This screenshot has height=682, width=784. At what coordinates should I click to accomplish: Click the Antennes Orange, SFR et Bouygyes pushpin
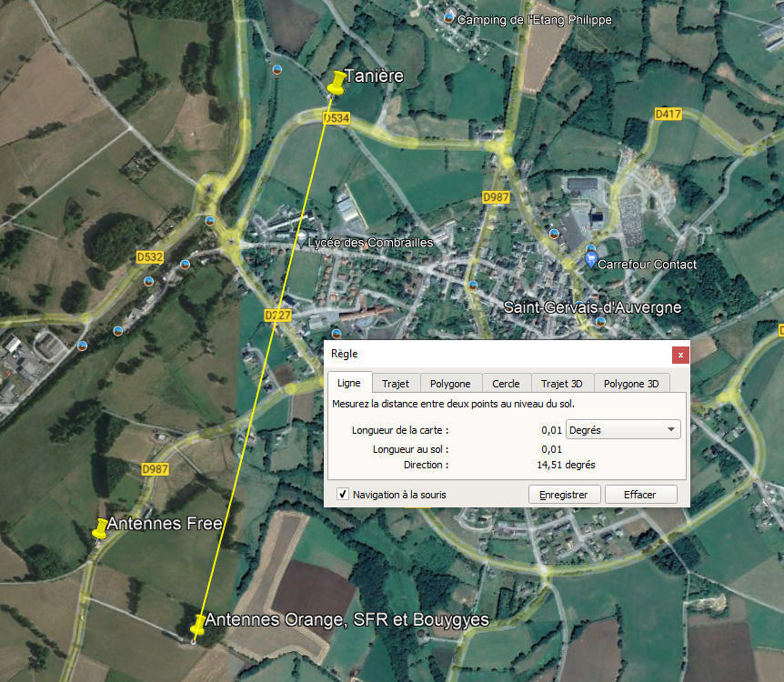pyautogui.click(x=198, y=625)
